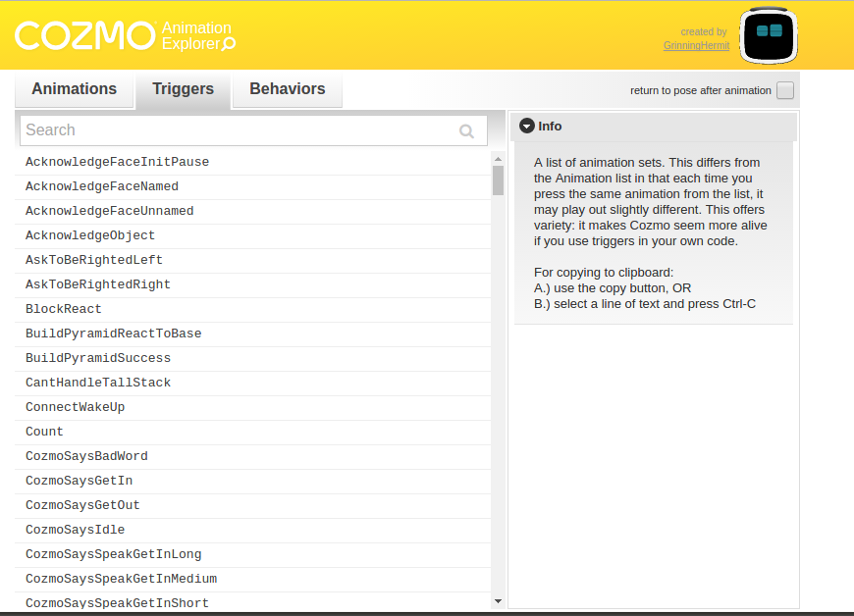
Task: Select the Triggers tab
Action: [x=183, y=89]
